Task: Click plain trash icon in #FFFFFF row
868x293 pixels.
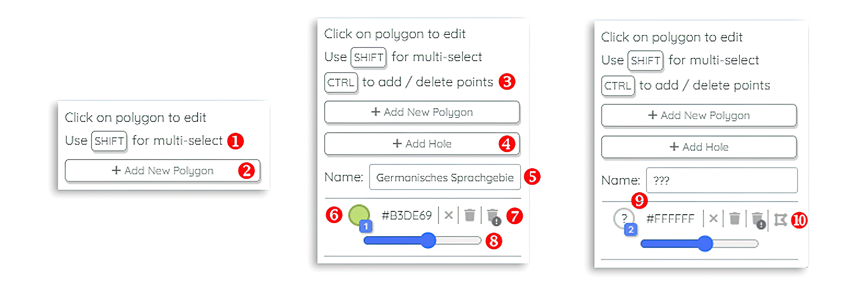Action: [735, 219]
